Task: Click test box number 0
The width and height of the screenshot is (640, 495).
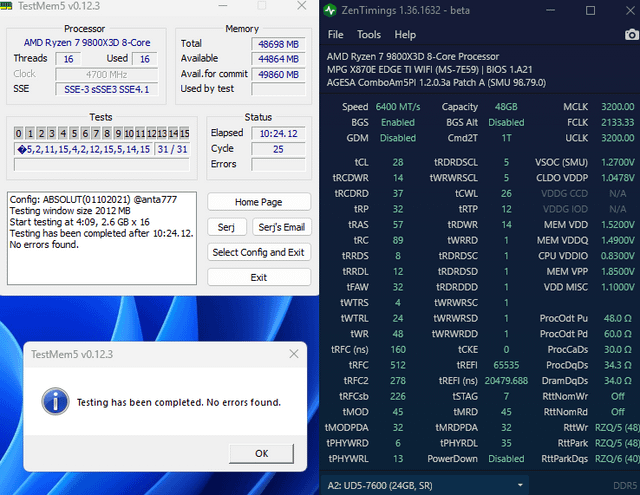Action: click(18, 133)
